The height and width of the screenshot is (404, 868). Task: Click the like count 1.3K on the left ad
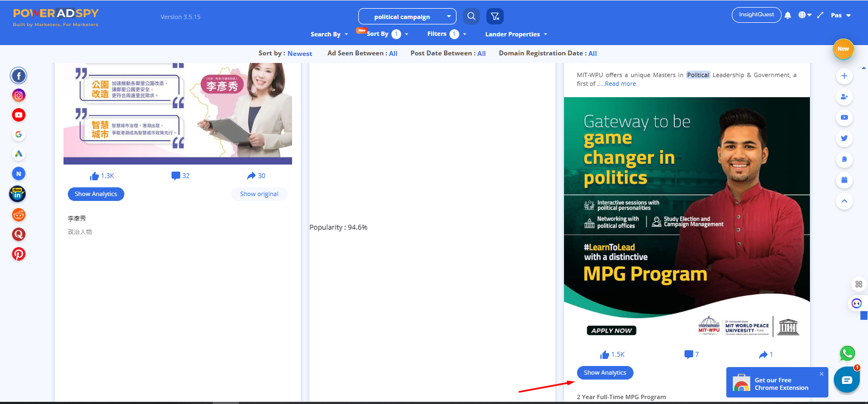tap(102, 176)
